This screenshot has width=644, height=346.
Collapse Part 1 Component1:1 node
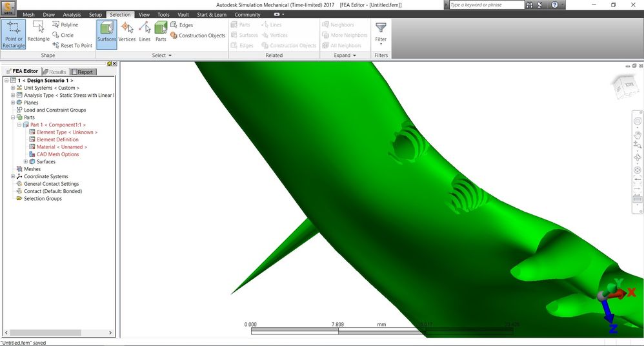coord(19,125)
